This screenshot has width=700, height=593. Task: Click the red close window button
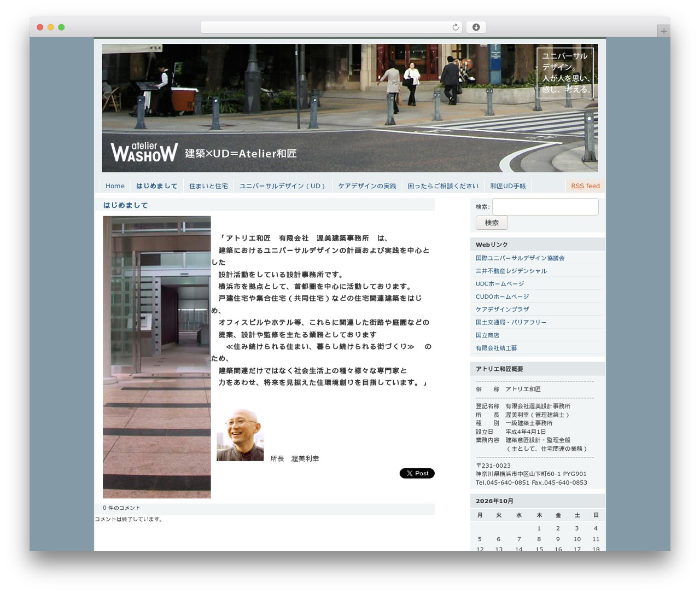click(x=40, y=27)
